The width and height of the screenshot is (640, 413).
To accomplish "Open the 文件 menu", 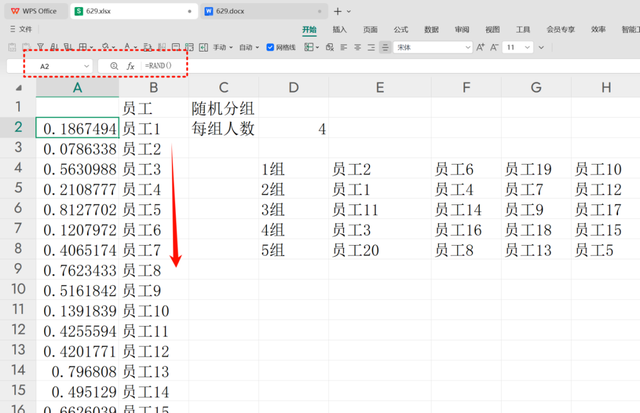I will (x=21, y=29).
